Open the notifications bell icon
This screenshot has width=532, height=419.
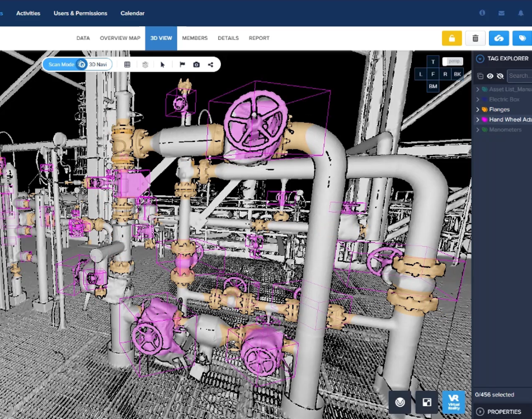pos(521,13)
